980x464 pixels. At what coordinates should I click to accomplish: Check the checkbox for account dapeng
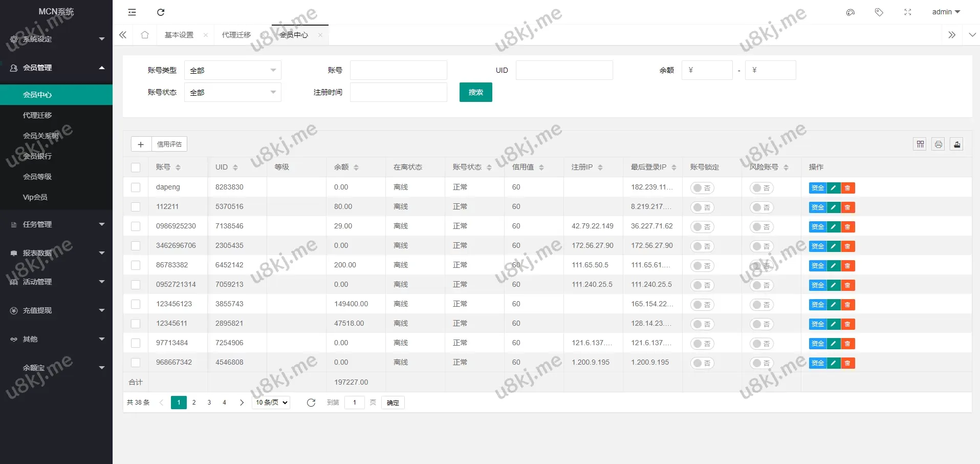coord(136,187)
